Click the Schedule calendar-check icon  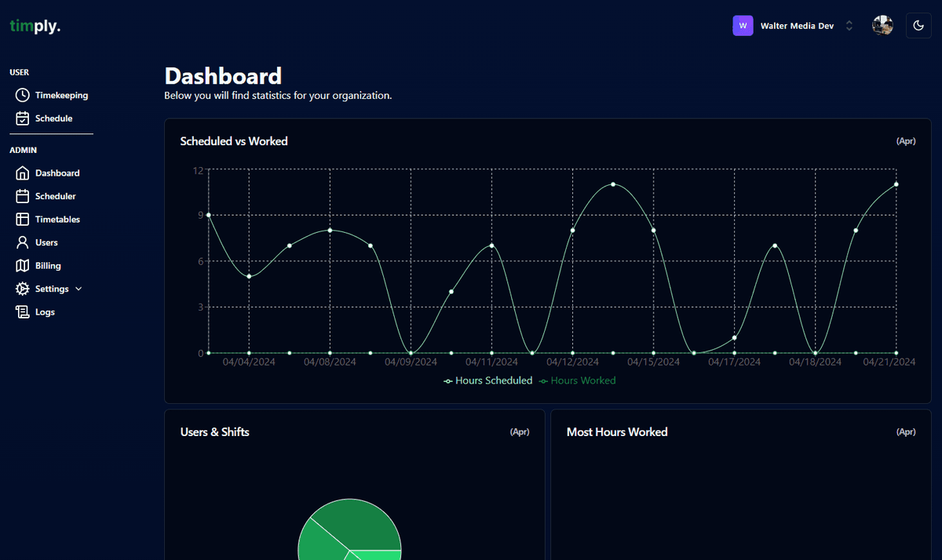coord(22,118)
